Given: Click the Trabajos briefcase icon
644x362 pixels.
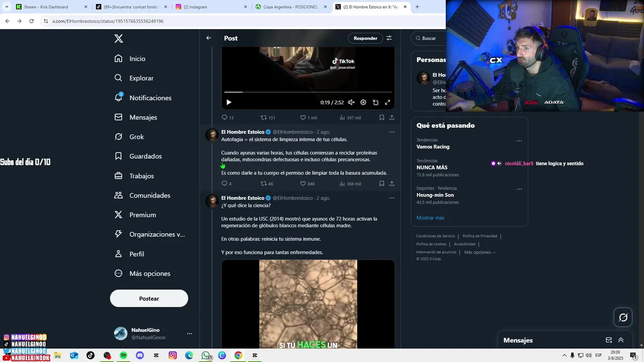Looking at the screenshot, I should click(x=118, y=176).
